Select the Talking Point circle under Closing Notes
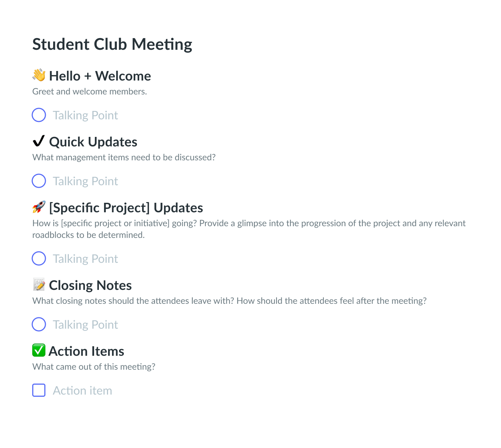 (38, 324)
